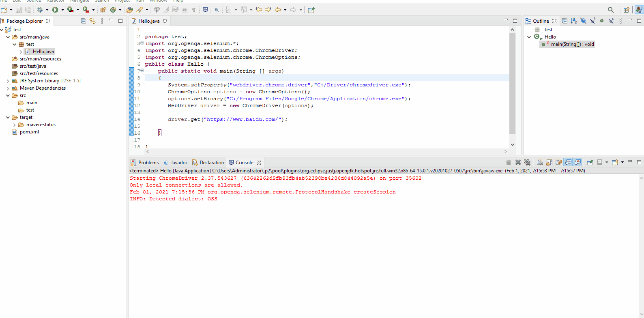Expand JRE System Library node
Viewport: 644px width, 318px height.
(8, 81)
